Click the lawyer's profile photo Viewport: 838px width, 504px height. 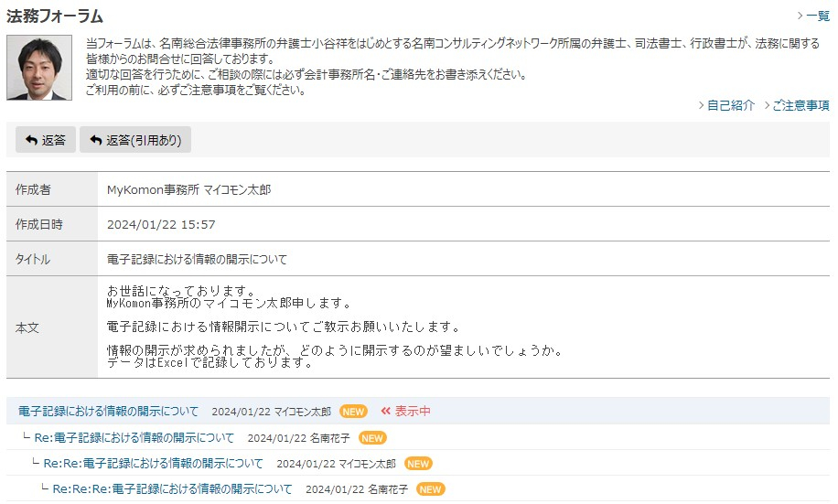tap(39, 68)
